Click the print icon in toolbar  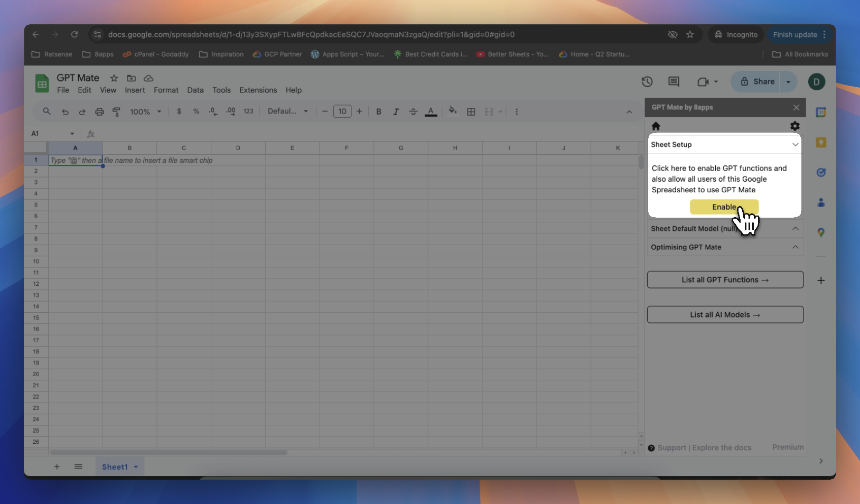(x=99, y=111)
